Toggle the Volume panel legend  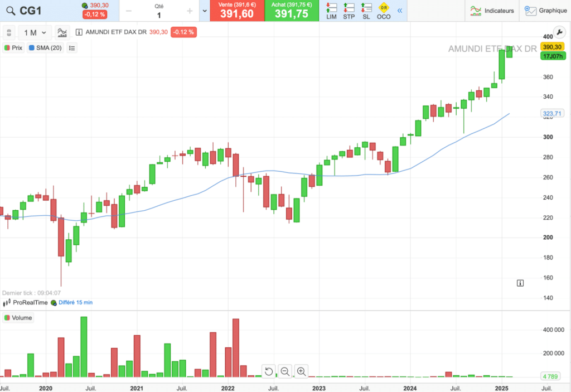tap(18, 318)
